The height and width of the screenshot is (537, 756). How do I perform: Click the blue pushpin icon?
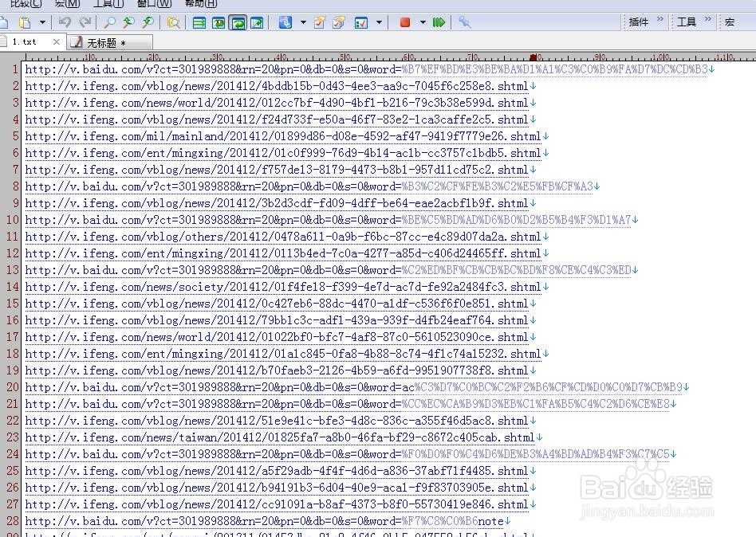click(x=464, y=22)
